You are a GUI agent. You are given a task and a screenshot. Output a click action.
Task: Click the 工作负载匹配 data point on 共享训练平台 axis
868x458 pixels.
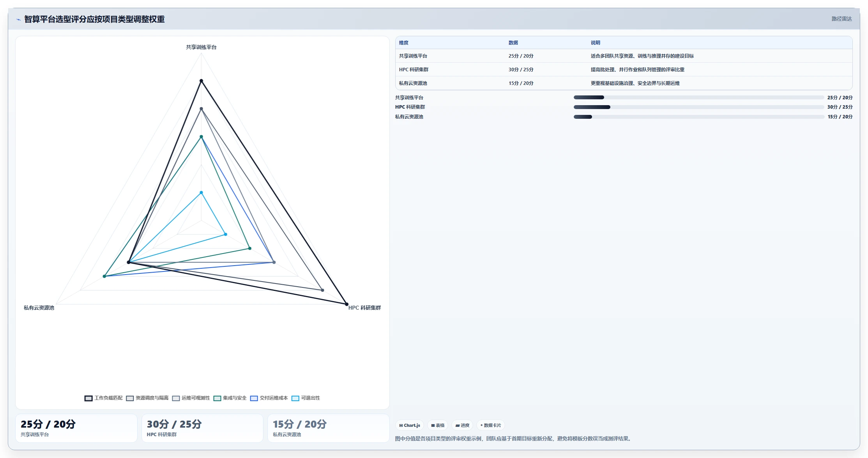pyautogui.click(x=202, y=81)
